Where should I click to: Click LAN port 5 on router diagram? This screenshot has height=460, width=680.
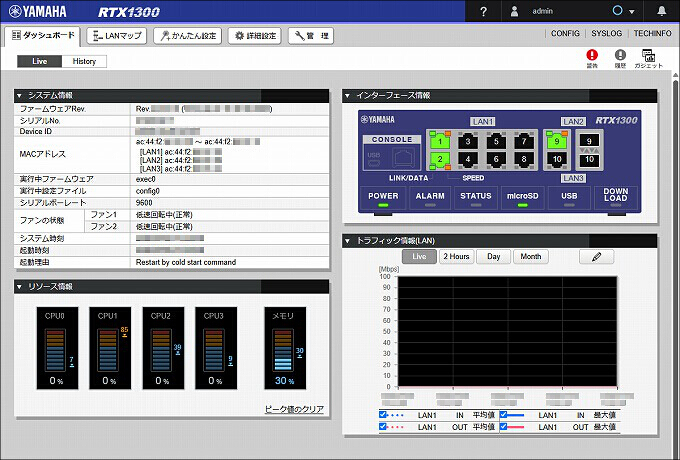(496, 141)
